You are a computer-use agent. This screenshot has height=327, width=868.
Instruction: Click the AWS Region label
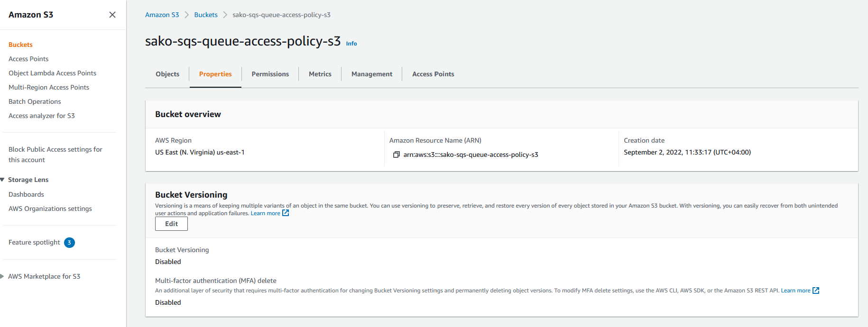pyautogui.click(x=173, y=140)
